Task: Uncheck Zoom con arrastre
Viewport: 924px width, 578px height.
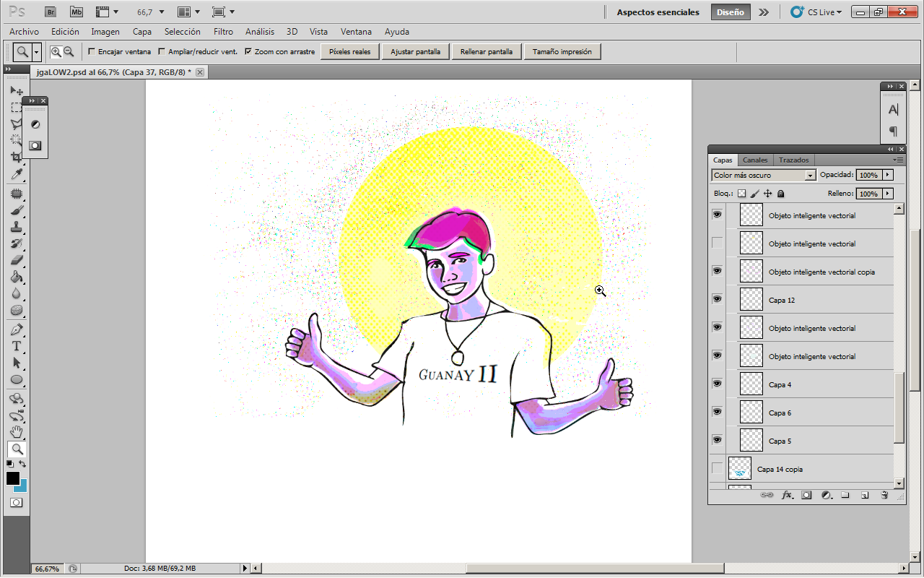Action: point(248,51)
